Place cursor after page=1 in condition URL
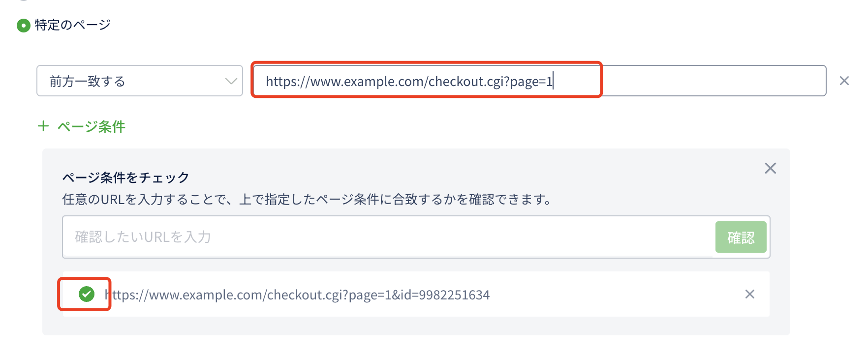Screen dimensions: 868x355 coord(554,81)
